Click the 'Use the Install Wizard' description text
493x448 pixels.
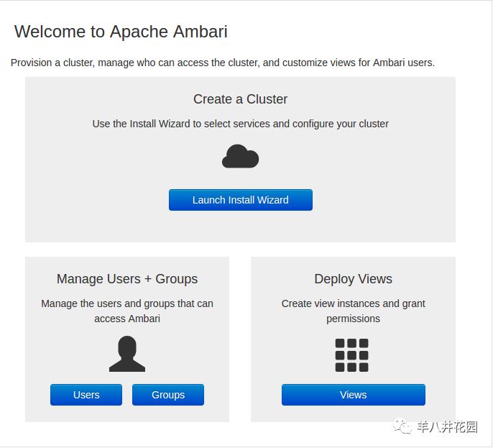(x=241, y=124)
